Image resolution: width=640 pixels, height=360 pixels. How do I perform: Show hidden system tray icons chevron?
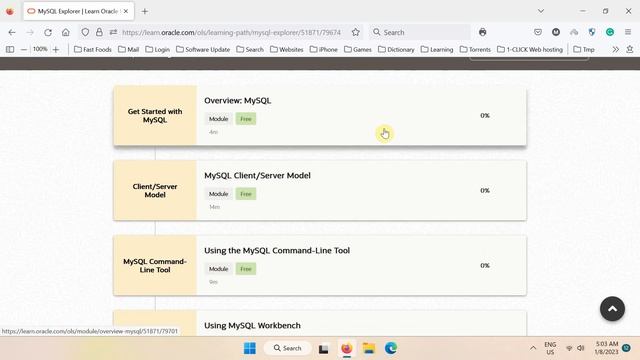[x=533, y=348]
